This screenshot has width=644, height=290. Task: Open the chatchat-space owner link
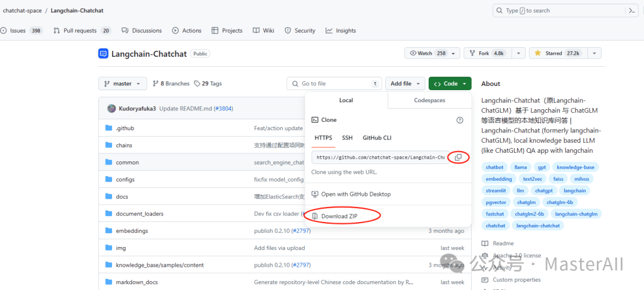(x=22, y=11)
